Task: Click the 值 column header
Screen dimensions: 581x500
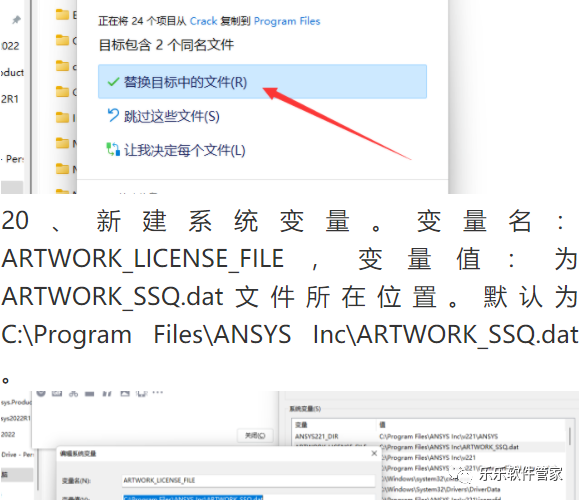Action: coord(382,424)
